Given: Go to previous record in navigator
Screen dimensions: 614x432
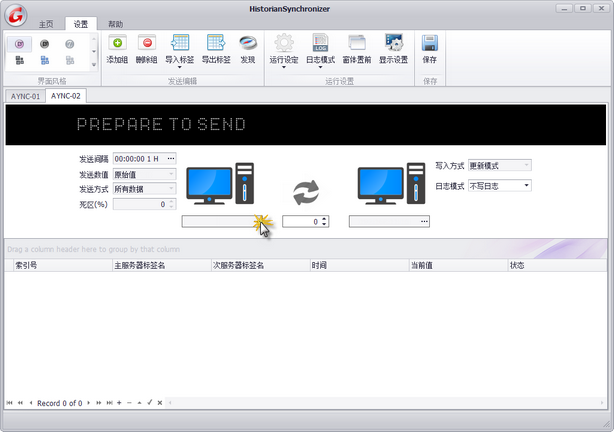Looking at the screenshot, I should point(31,403).
